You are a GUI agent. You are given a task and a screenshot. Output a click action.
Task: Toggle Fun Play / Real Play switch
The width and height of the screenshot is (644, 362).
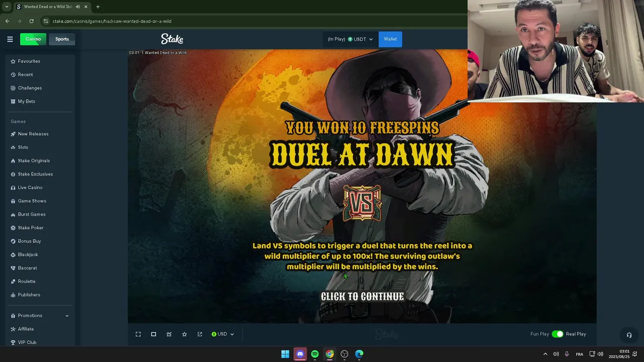[557, 334]
